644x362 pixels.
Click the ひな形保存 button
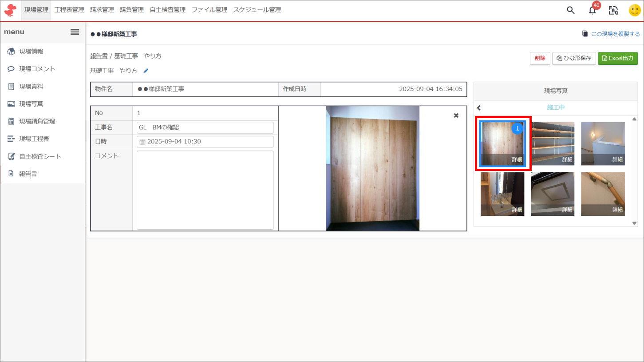click(573, 58)
